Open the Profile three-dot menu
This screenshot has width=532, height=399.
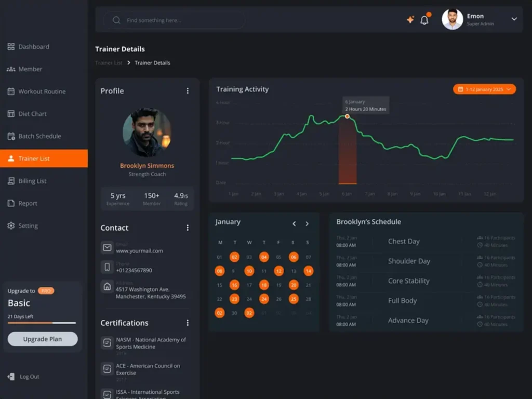click(188, 91)
